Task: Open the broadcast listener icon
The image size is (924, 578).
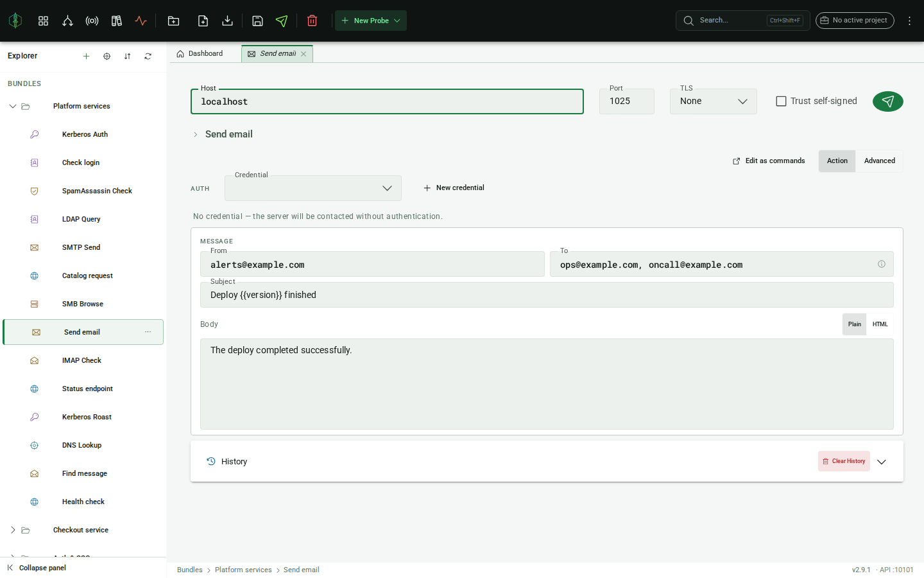Action: (92, 21)
